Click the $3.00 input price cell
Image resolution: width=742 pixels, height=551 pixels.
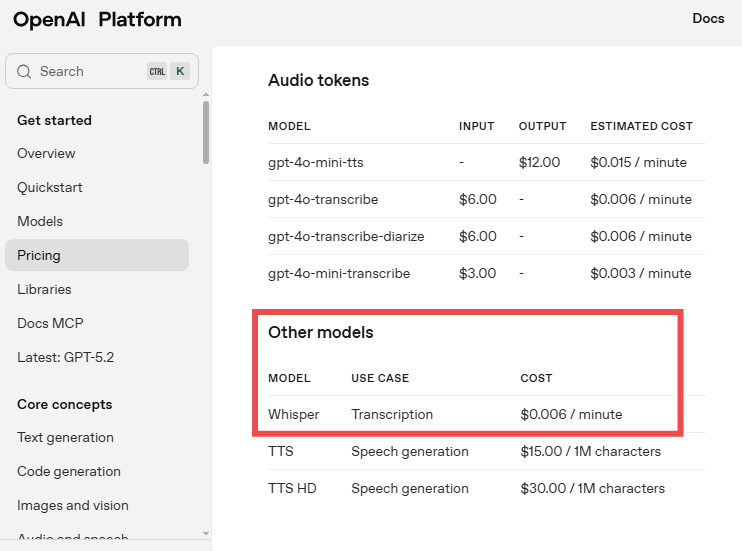point(477,273)
